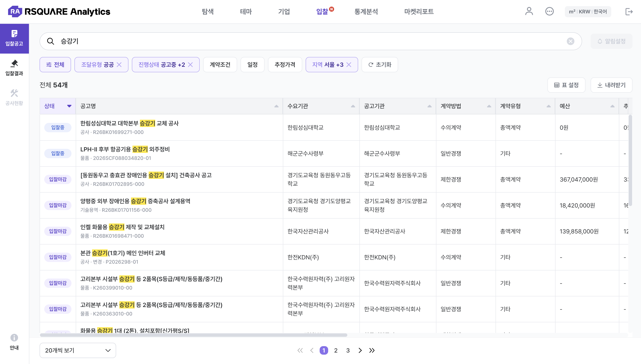Remove the 지역 서울 +3 filter
This screenshot has height=364, width=641.
pyautogui.click(x=349, y=65)
